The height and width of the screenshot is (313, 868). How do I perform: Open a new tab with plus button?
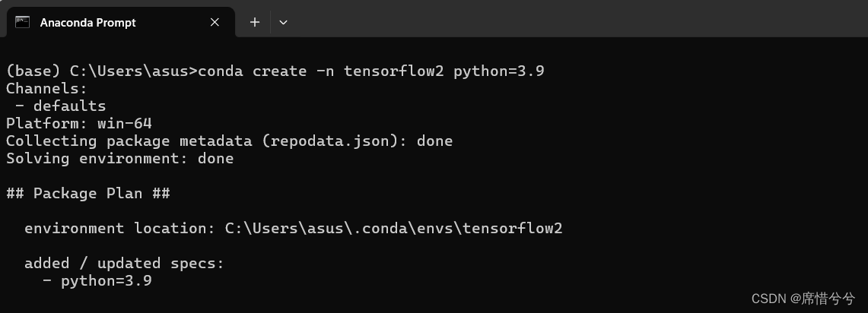pos(255,22)
